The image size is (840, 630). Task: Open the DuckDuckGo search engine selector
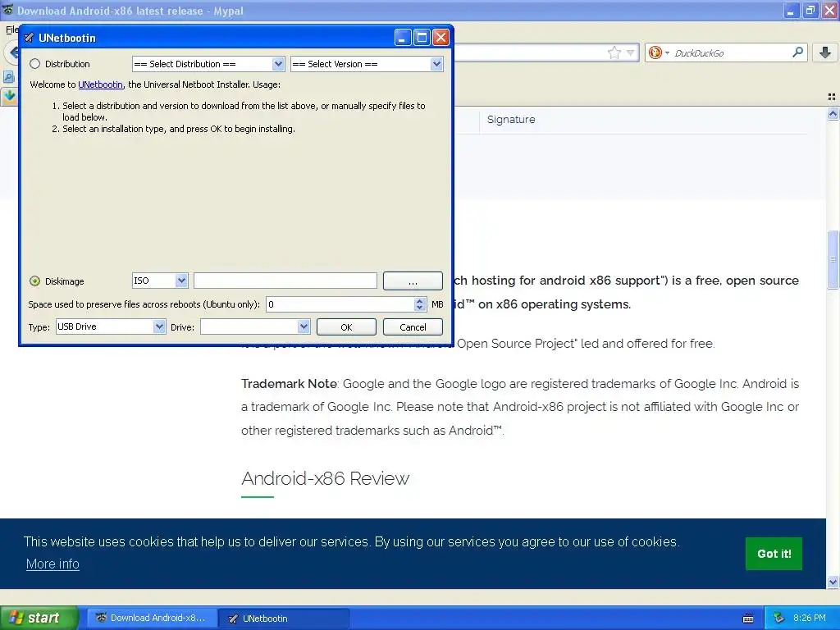[x=659, y=52]
